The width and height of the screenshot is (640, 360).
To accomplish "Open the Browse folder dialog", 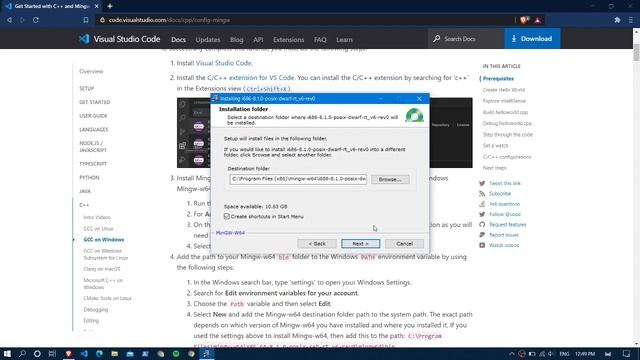I will coord(390,179).
